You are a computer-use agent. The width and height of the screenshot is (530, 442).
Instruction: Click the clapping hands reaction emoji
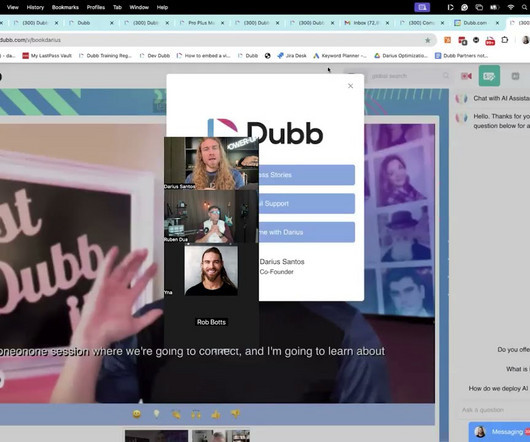[176, 414]
